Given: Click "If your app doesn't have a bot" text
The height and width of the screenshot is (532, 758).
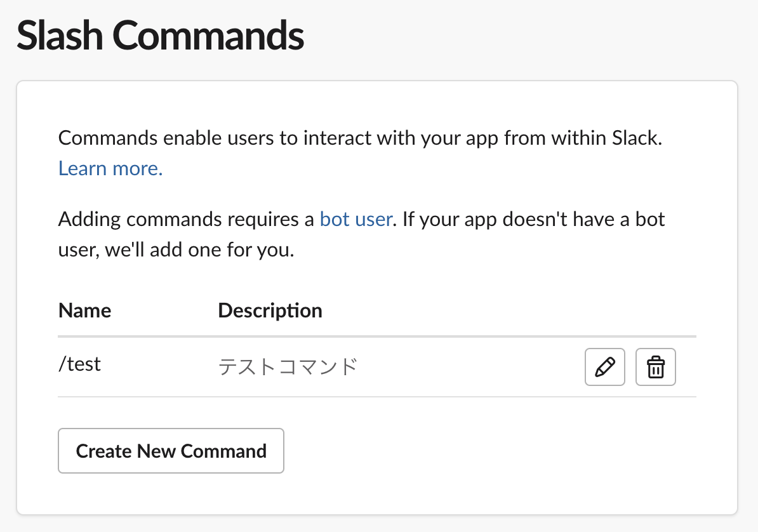Looking at the screenshot, I should [533, 220].
